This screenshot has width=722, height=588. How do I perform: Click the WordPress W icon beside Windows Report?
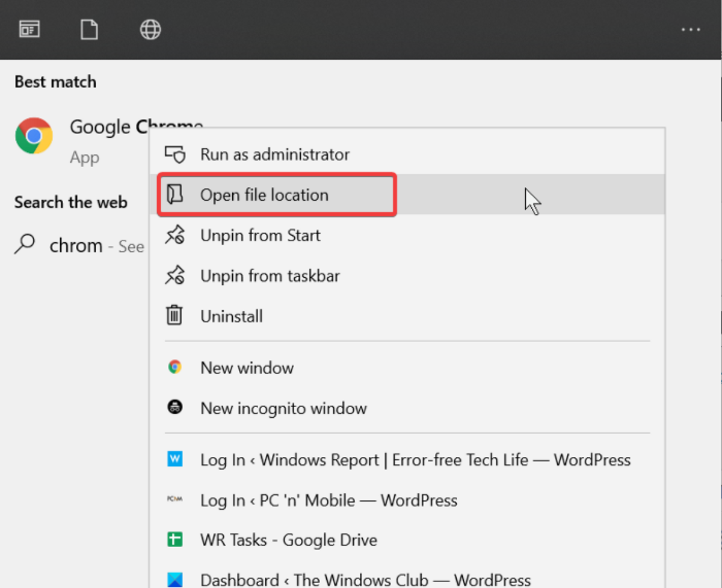coord(176,459)
